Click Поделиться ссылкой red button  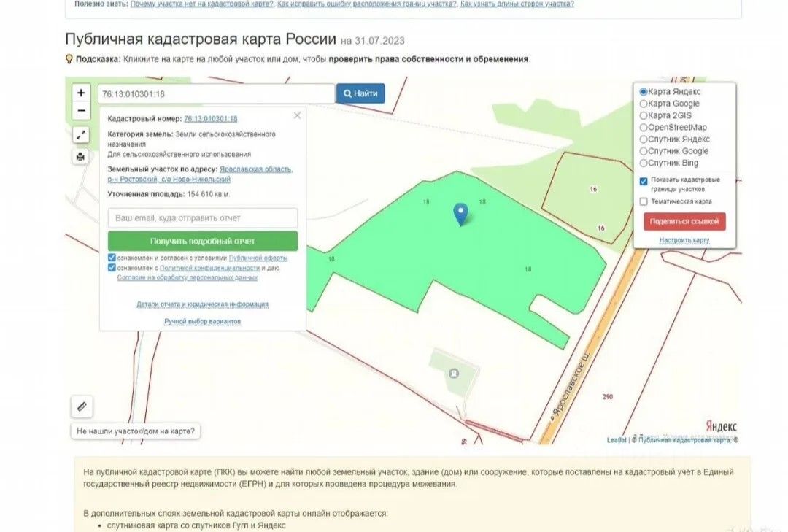pos(684,221)
